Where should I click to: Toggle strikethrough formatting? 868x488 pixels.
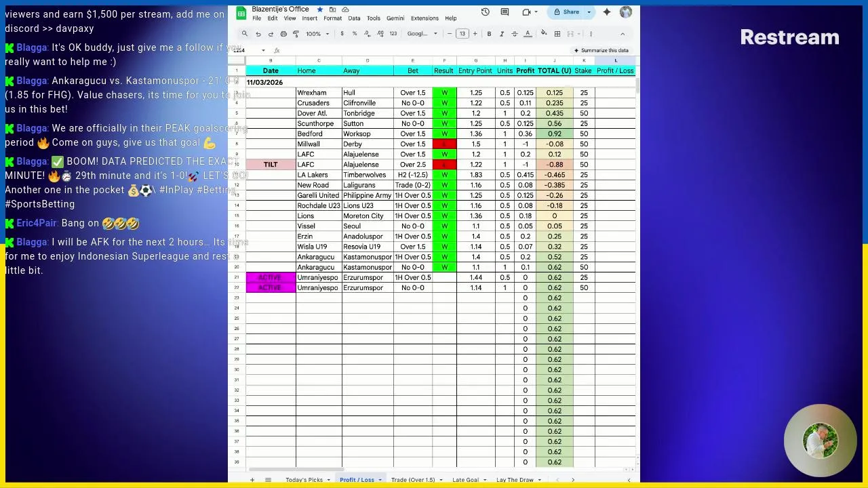click(515, 34)
